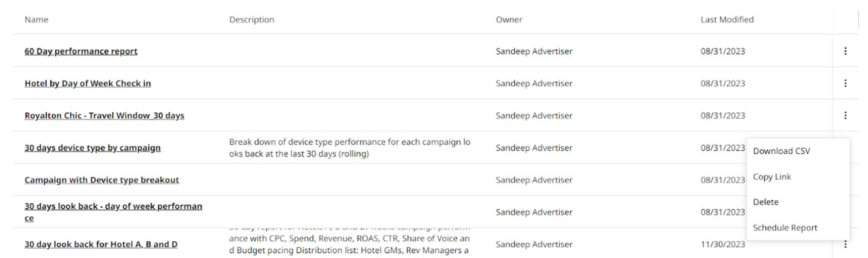Open Campaign with Device type breakout report

[101, 180]
